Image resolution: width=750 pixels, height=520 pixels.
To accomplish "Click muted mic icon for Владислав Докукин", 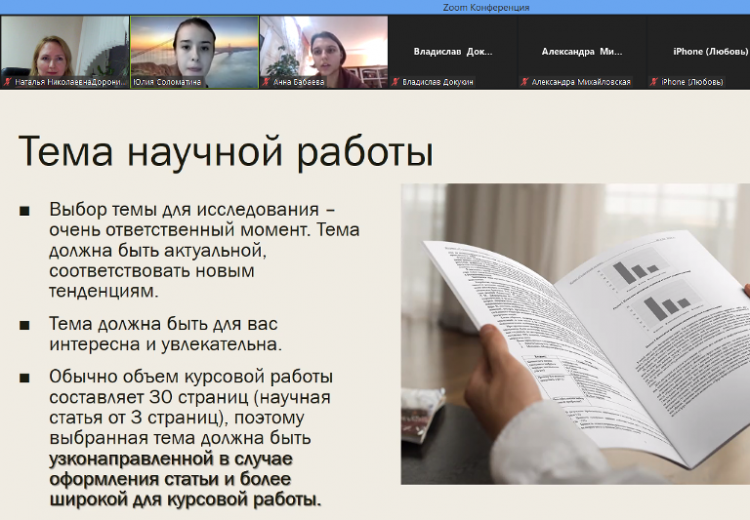I will pos(395,82).
